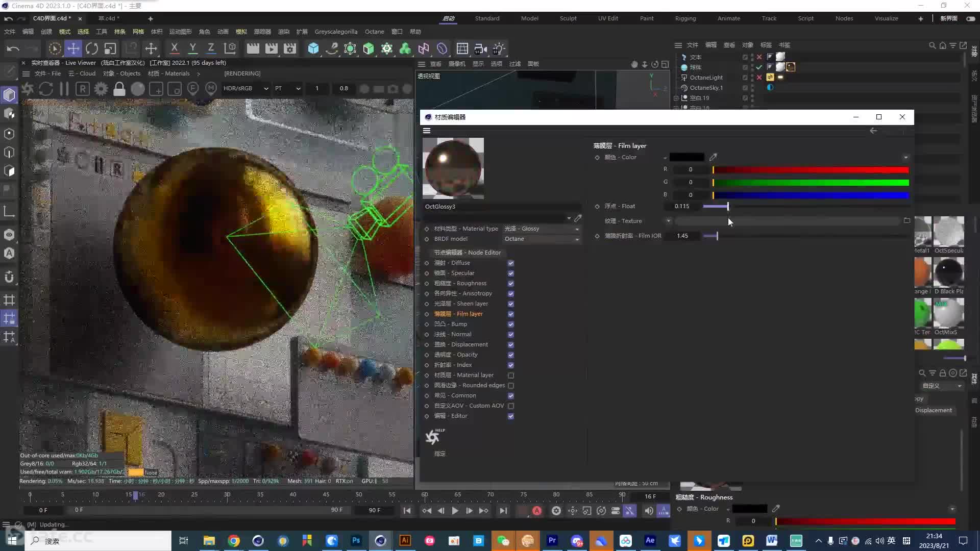Open Illustrator from the taskbar
Image resolution: width=980 pixels, height=551 pixels.
click(x=405, y=541)
